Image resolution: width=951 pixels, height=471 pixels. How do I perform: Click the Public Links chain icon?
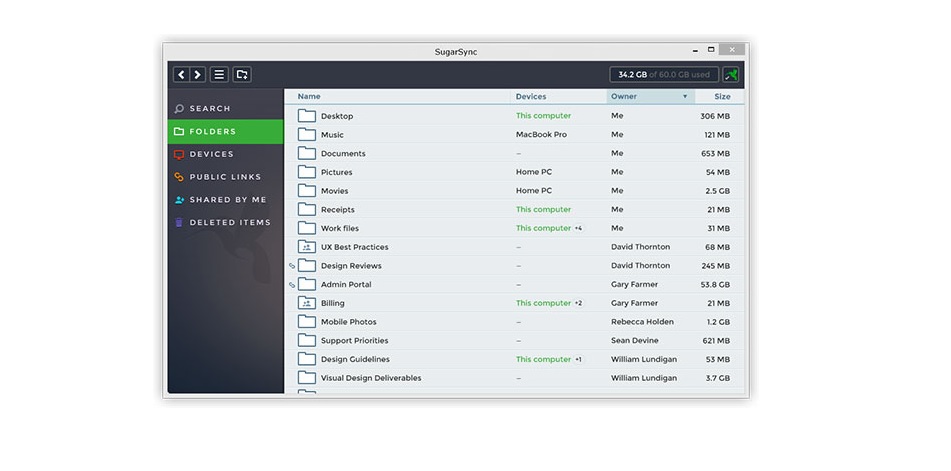(179, 177)
